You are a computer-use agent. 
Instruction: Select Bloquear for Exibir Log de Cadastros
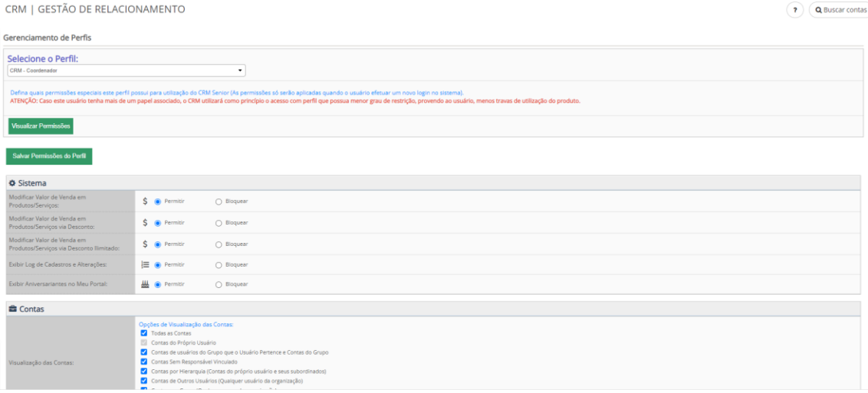pos(219,264)
